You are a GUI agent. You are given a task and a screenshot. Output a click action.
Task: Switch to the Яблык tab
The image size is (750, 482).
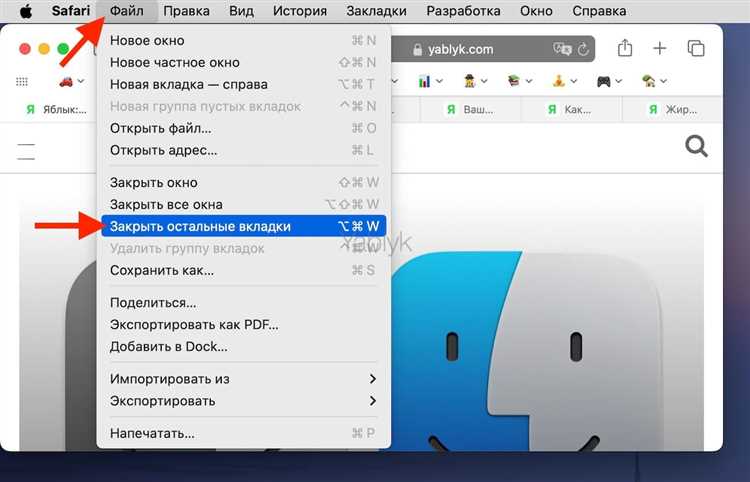(x=56, y=110)
